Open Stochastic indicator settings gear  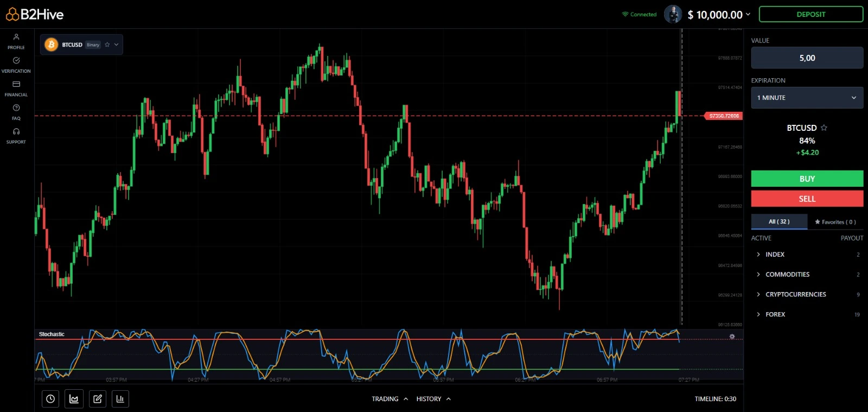pos(732,337)
